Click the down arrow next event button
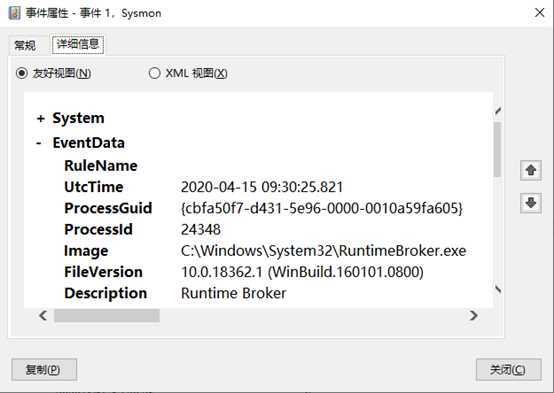Screen dimensions: 554x393 [x=530, y=203]
